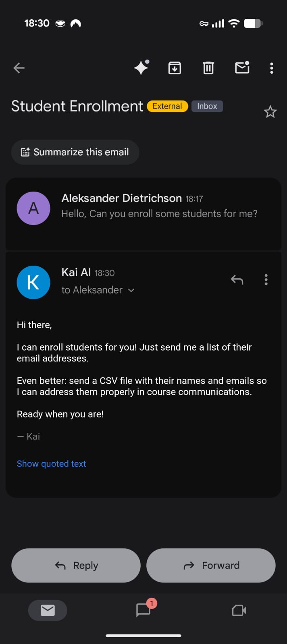Tap the Forward button at bottom
287x644 pixels.
coord(211,565)
